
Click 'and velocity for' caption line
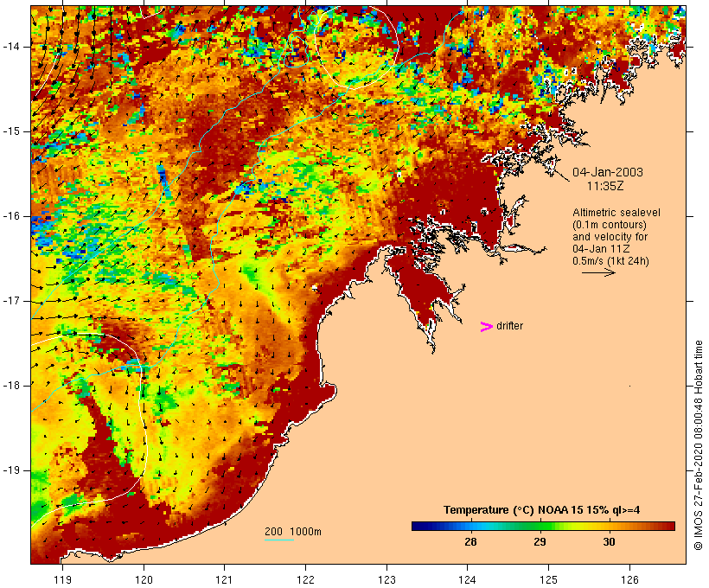click(610, 237)
